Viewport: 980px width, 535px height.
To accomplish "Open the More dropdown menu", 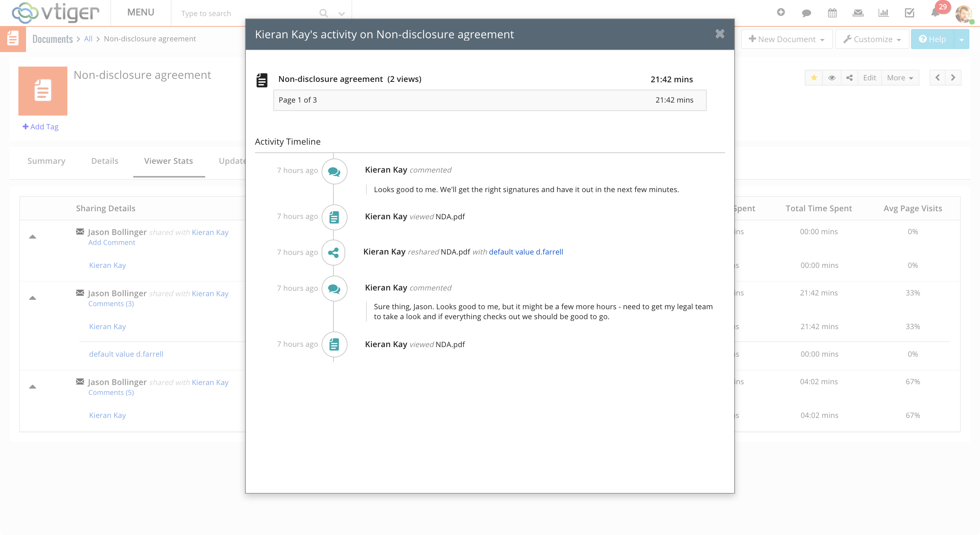I will tap(900, 78).
